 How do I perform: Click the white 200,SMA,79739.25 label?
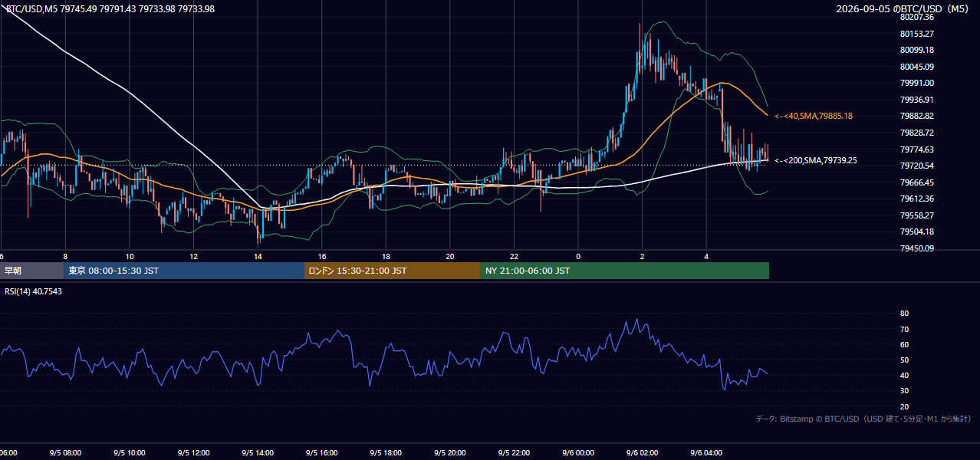pyautogui.click(x=816, y=160)
